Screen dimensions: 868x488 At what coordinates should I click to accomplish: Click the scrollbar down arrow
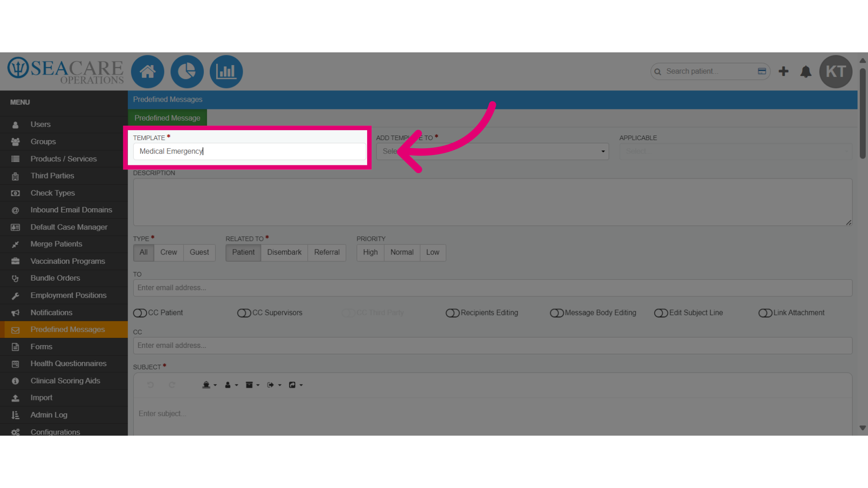(863, 428)
